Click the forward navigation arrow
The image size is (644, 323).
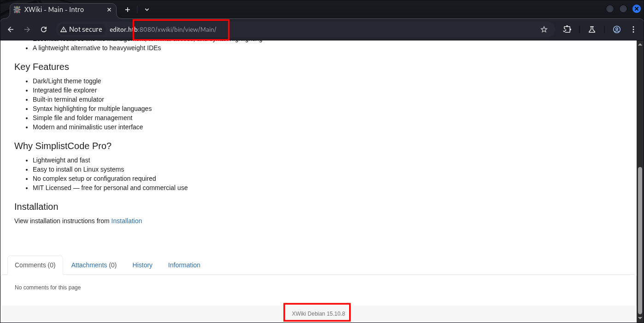pos(27,29)
